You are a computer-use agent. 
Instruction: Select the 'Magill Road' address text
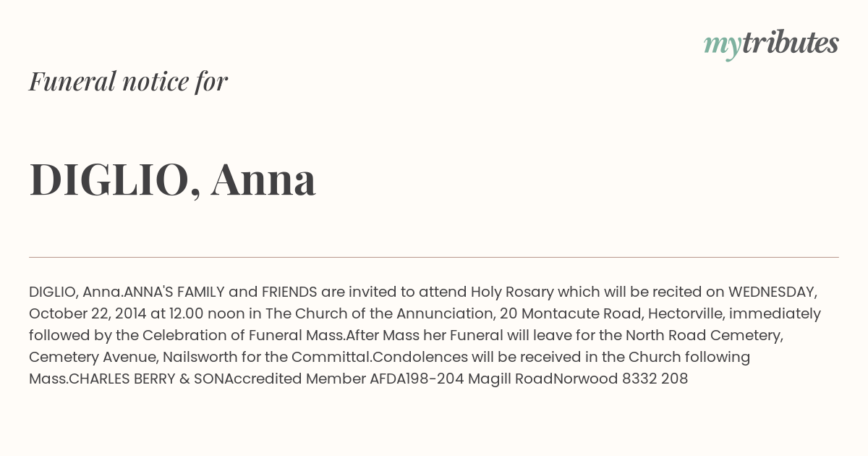pyautogui.click(x=511, y=379)
